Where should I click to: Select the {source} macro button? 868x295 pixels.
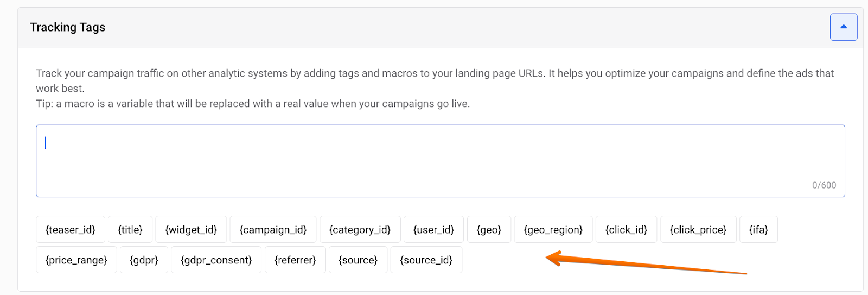pos(358,260)
